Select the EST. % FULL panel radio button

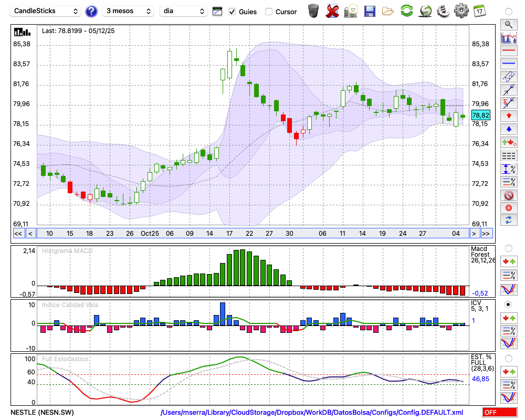[508, 359]
